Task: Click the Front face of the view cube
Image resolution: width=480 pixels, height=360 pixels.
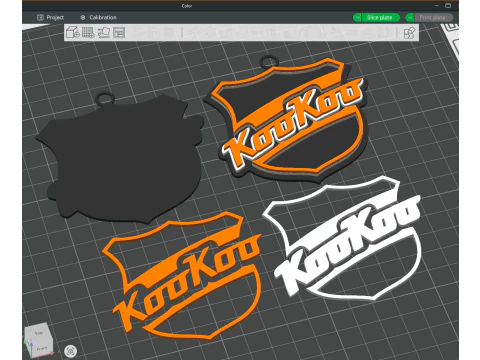Action: 41,348
